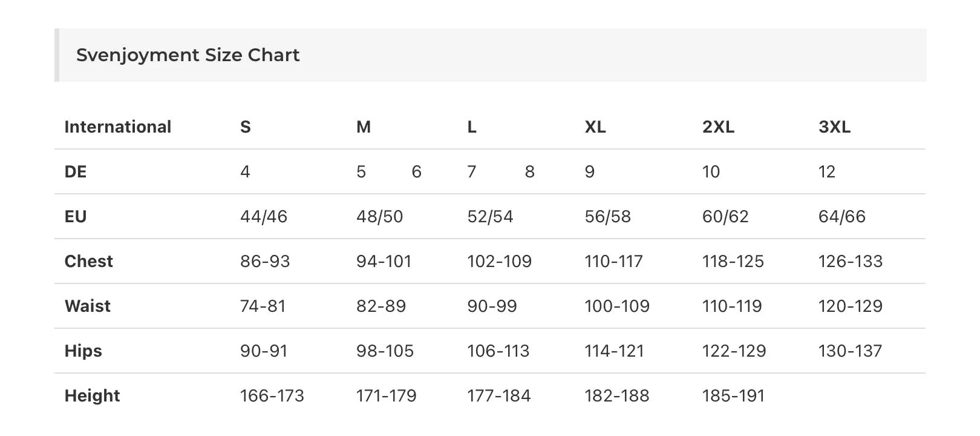This screenshot has height=436, width=980.
Task: Click hips measurement 130-137
Action: pyautogui.click(x=850, y=351)
